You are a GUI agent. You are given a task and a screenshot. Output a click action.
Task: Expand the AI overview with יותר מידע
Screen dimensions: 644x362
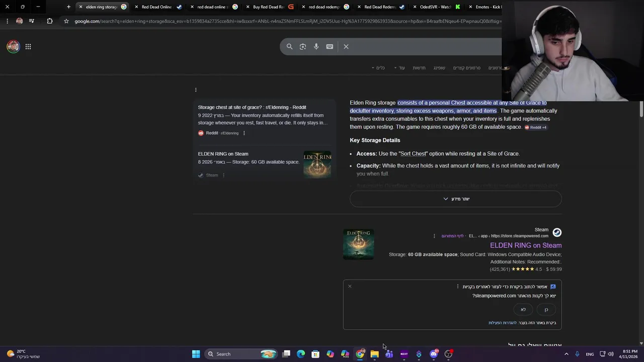pyautogui.click(x=456, y=199)
